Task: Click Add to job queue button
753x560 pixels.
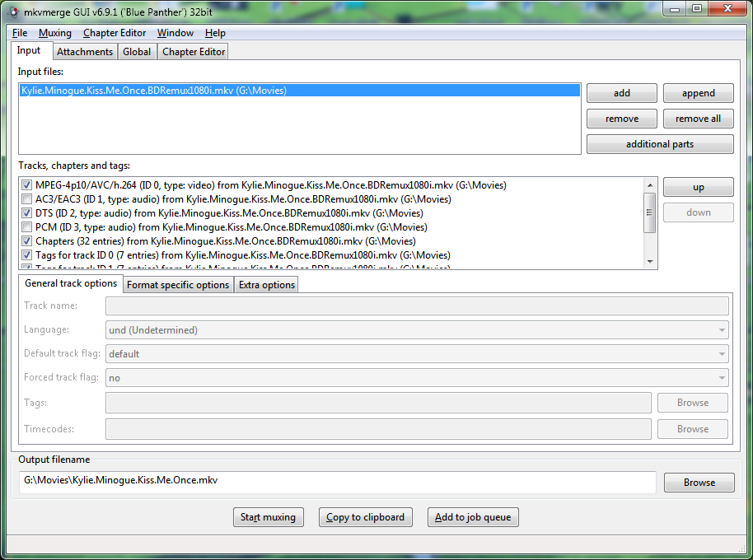Action: pyautogui.click(x=473, y=517)
